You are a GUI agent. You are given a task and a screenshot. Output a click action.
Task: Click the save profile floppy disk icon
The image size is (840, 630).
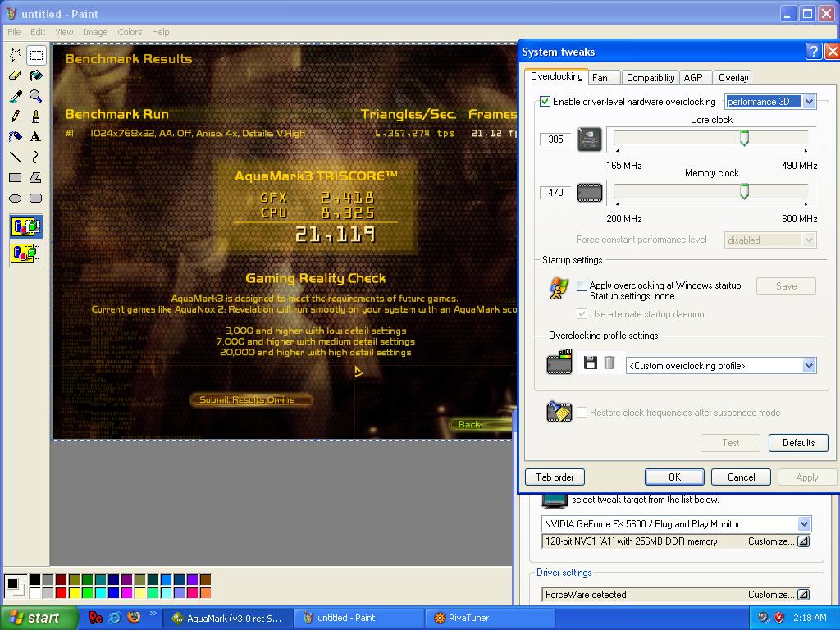[591, 363]
